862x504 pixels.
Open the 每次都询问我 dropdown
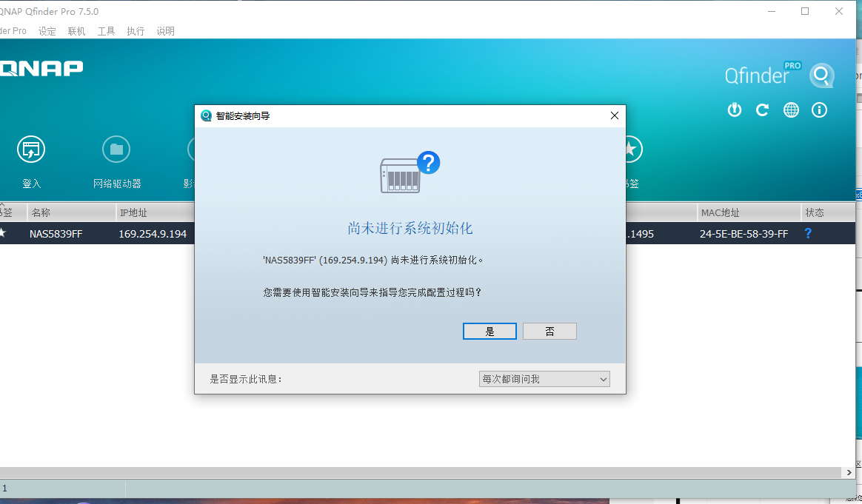click(544, 379)
